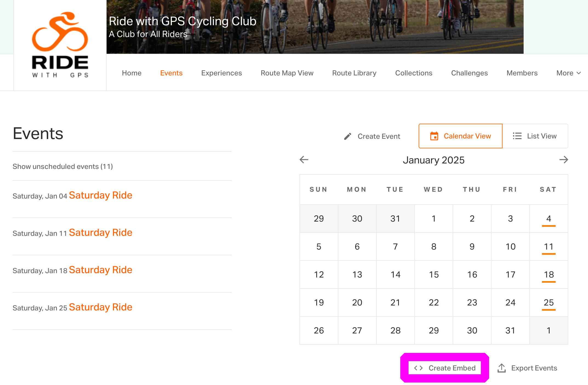Switch to List View
The width and height of the screenshot is (588, 385).
point(535,136)
